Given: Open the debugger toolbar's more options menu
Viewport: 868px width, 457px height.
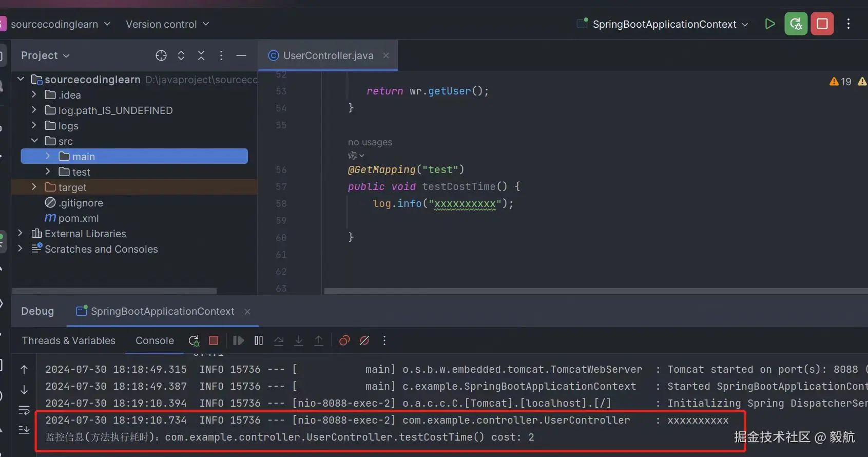Looking at the screenshot, I should tap(384, 340).
